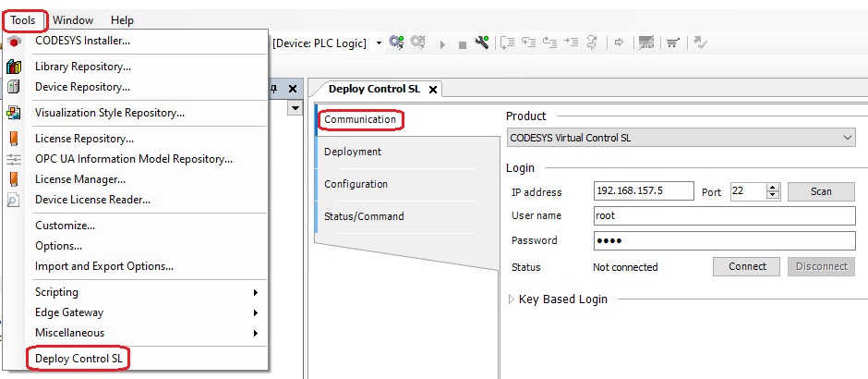The width and height of the screenshot is (868, 379).
Task: Expand the Key Based Login section
Action: click(x=512, y=300)
